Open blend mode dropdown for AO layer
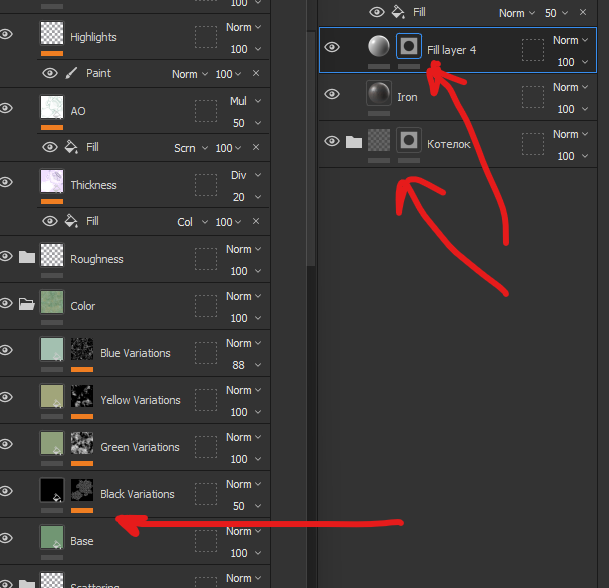609x588 pixels. point(243,101)
